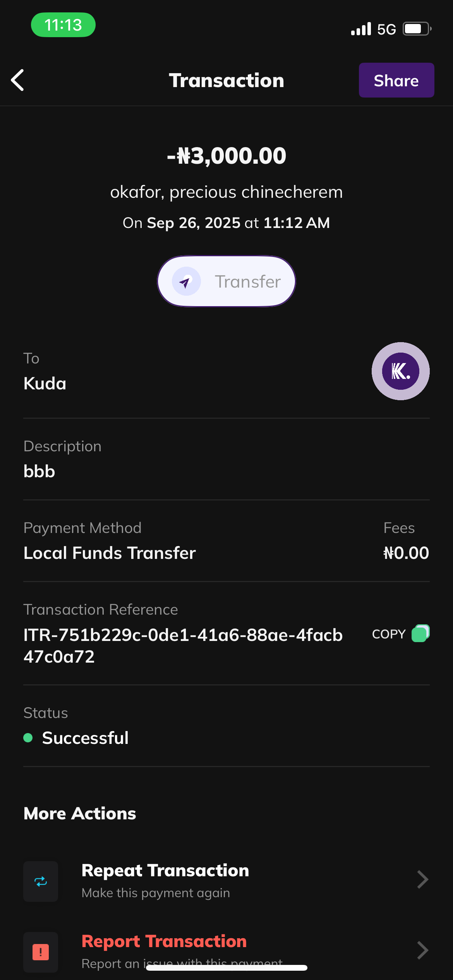
Task: Tap the transaction reference ID text
Action: pyautogui.click(x=183, y=646)
